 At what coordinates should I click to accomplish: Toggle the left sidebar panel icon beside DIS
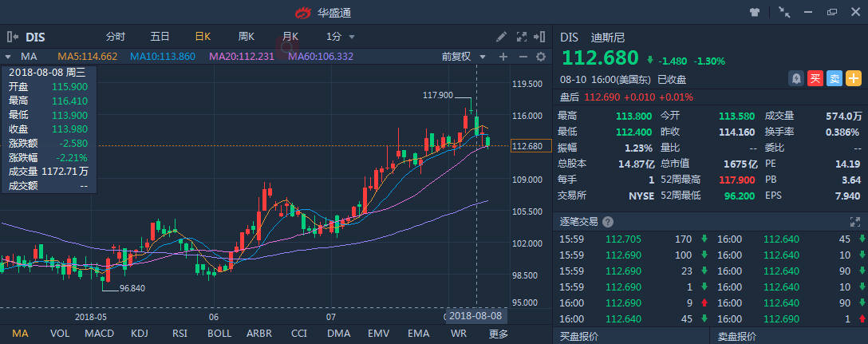[x=13, y=38]
